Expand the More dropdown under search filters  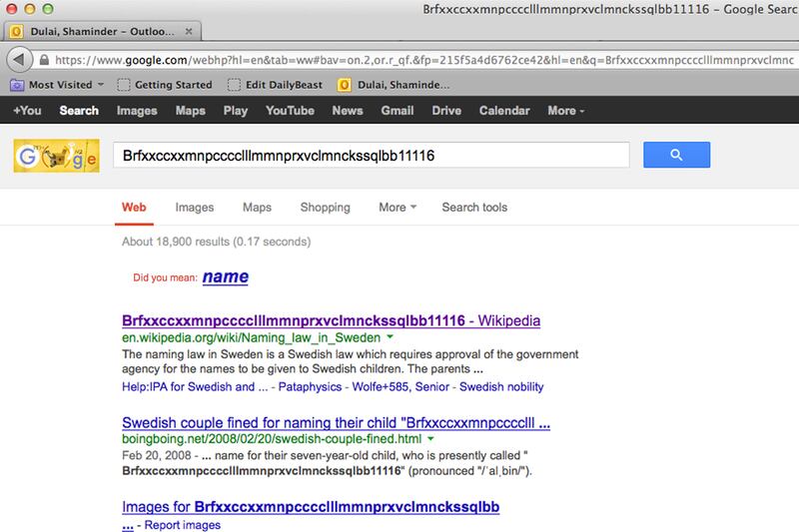[398, 208]
